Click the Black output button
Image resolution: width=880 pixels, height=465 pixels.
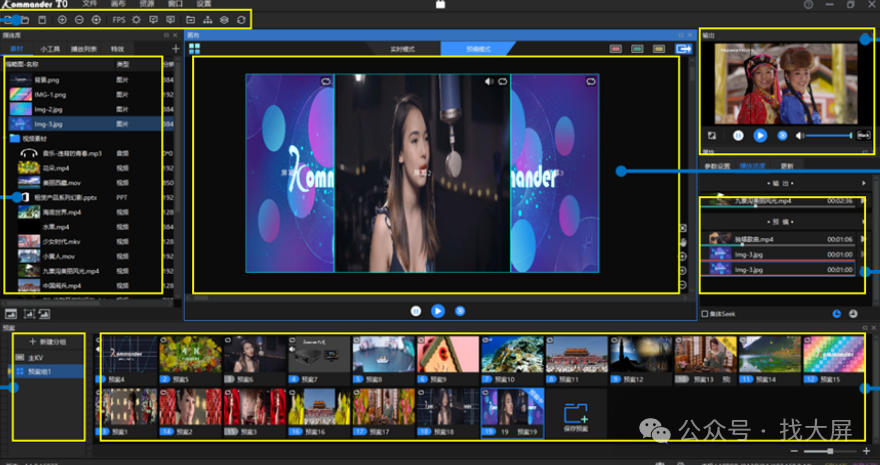(864, 136)
